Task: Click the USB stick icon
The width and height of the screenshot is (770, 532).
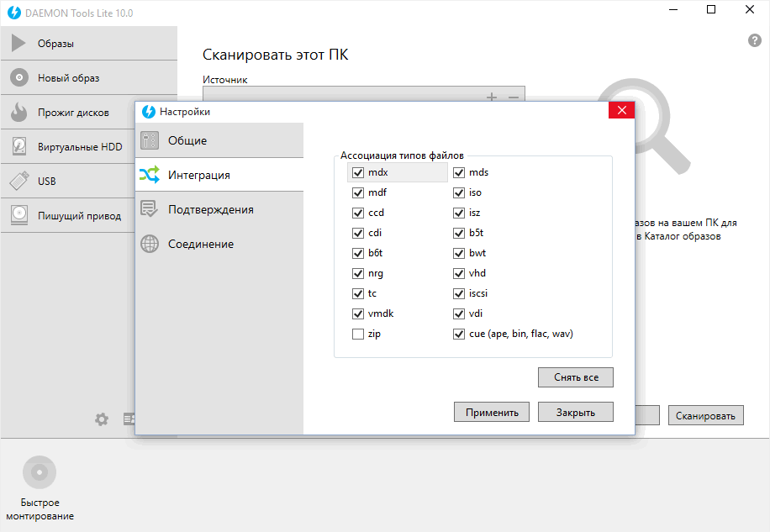Action: click(x=19, y=181)
